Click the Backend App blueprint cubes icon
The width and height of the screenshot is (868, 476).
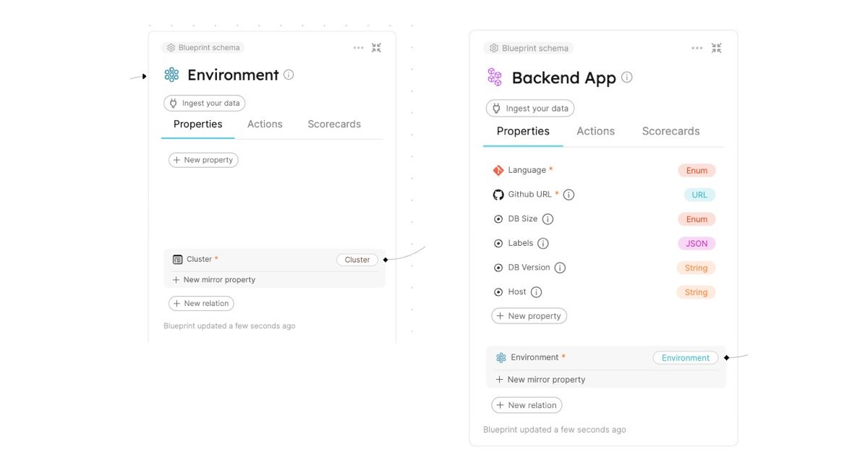[495, 77]
